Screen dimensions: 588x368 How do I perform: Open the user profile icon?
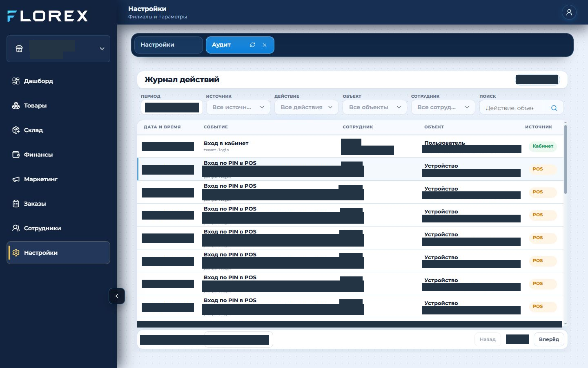pos(569,12)
